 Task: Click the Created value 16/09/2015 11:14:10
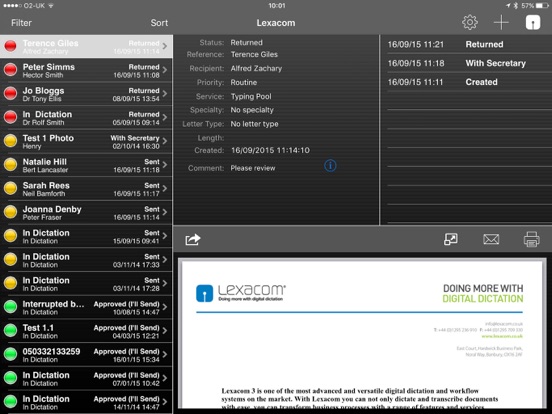270,150
